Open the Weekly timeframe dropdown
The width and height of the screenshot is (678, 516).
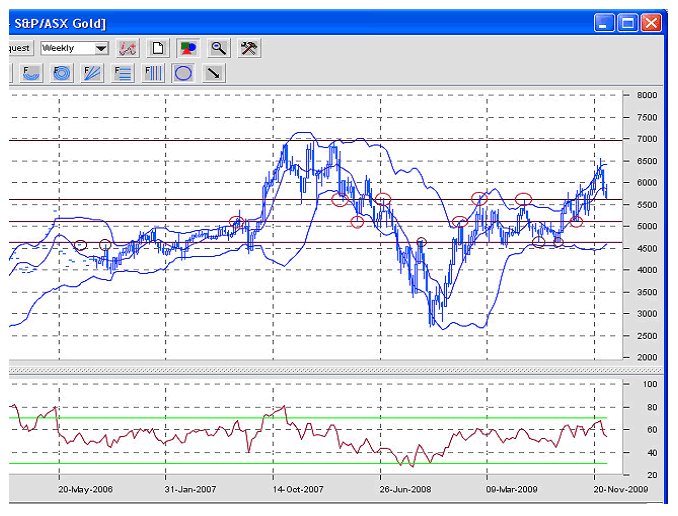coord(101,47)
